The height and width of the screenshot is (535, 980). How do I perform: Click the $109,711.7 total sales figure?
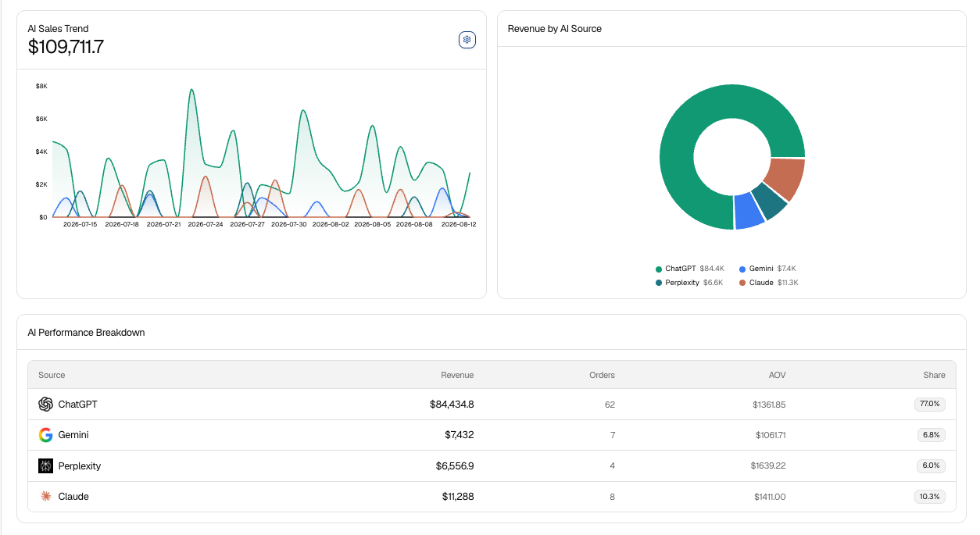66,47
